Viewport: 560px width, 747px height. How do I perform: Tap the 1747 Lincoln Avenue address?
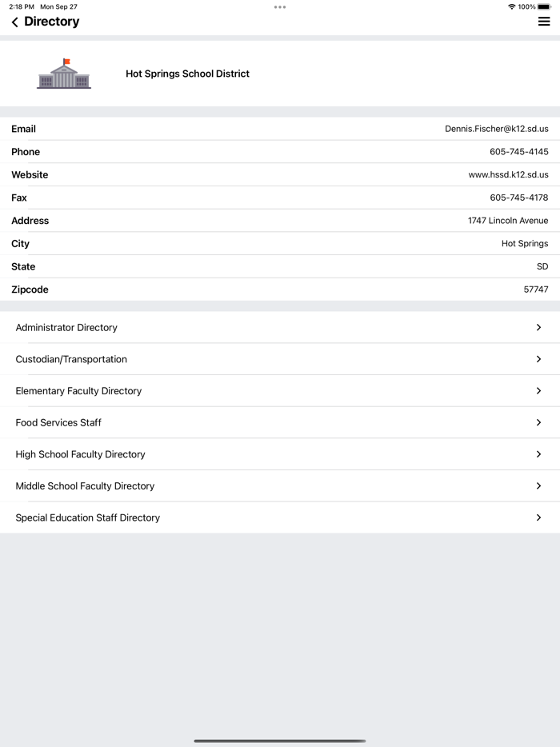pos(508,221)
